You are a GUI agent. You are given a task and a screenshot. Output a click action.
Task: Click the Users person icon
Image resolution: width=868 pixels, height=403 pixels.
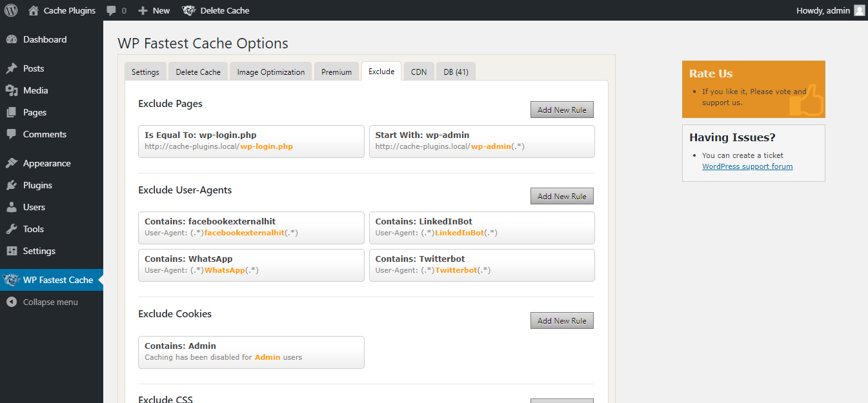12,207
